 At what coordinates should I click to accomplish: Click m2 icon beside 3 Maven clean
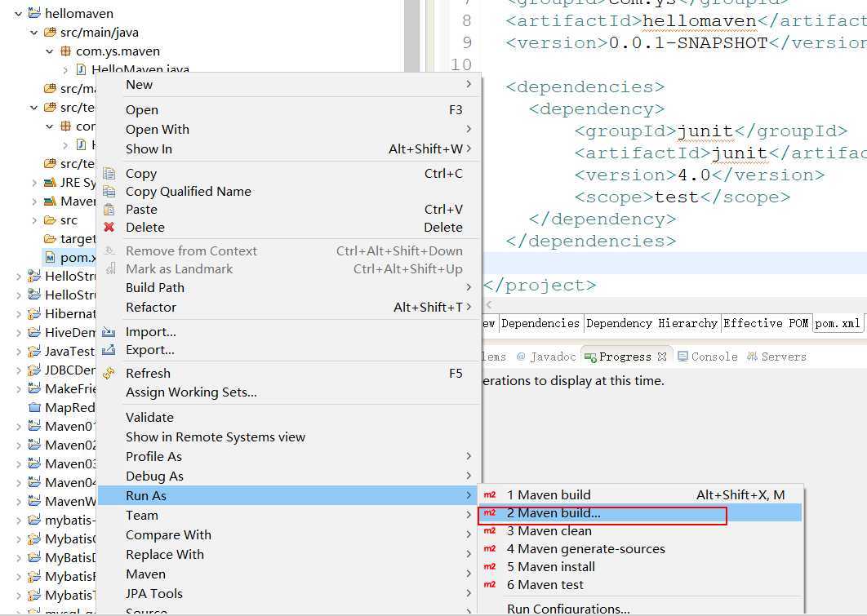point(490,531)
